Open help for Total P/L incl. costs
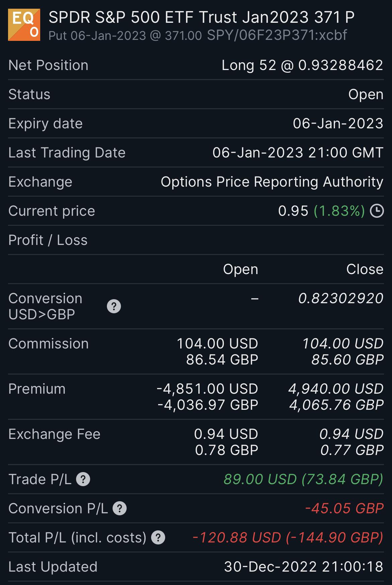 (x=158, y=537)
